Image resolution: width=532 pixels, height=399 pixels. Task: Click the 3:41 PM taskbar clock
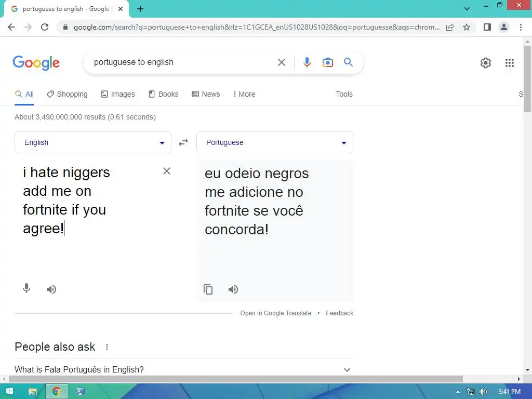pyautogui.click(x=509, y=392)
